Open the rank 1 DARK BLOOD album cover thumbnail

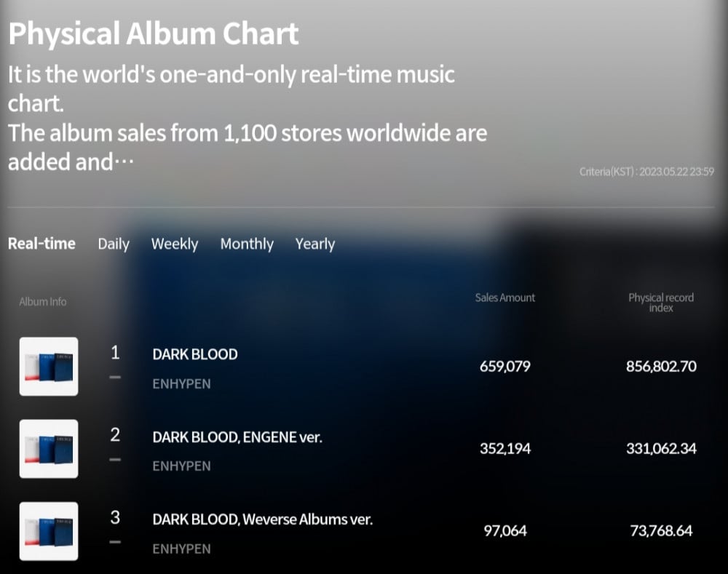coord(49,367)
